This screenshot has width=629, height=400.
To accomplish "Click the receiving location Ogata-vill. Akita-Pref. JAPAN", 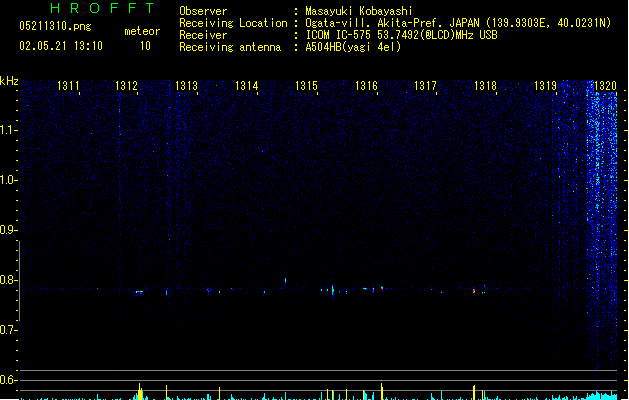I will point(392,23).
